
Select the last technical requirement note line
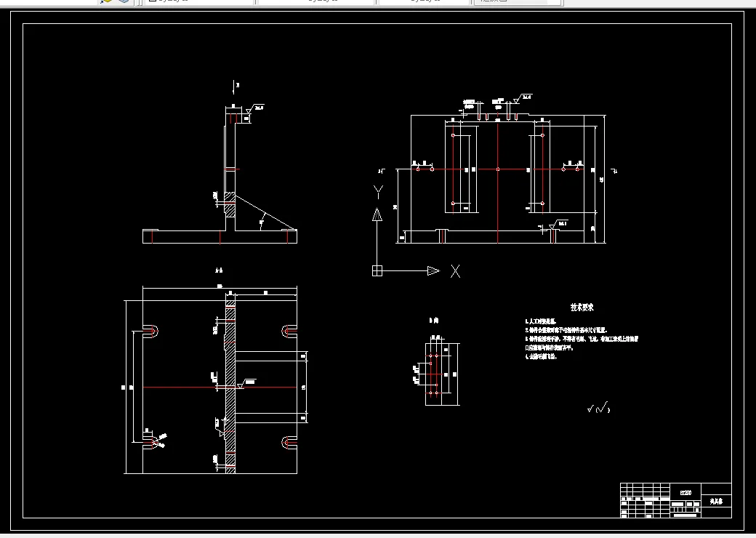click(541, 357)
